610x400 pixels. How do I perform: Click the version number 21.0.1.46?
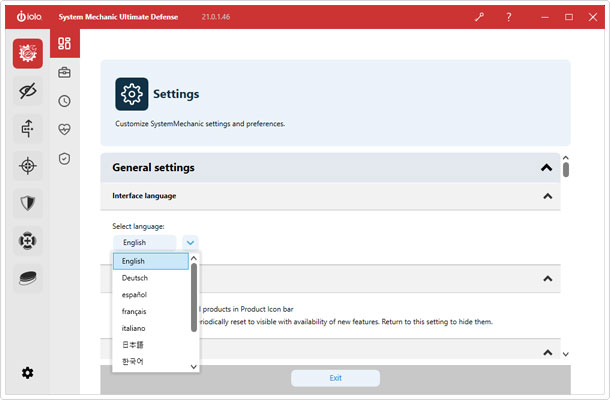click(x=216, y=17)
